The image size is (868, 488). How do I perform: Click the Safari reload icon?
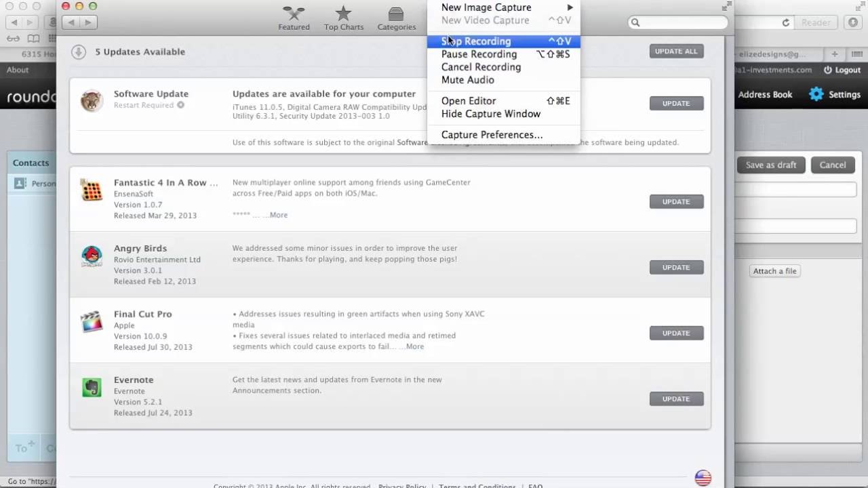[786, 22]
